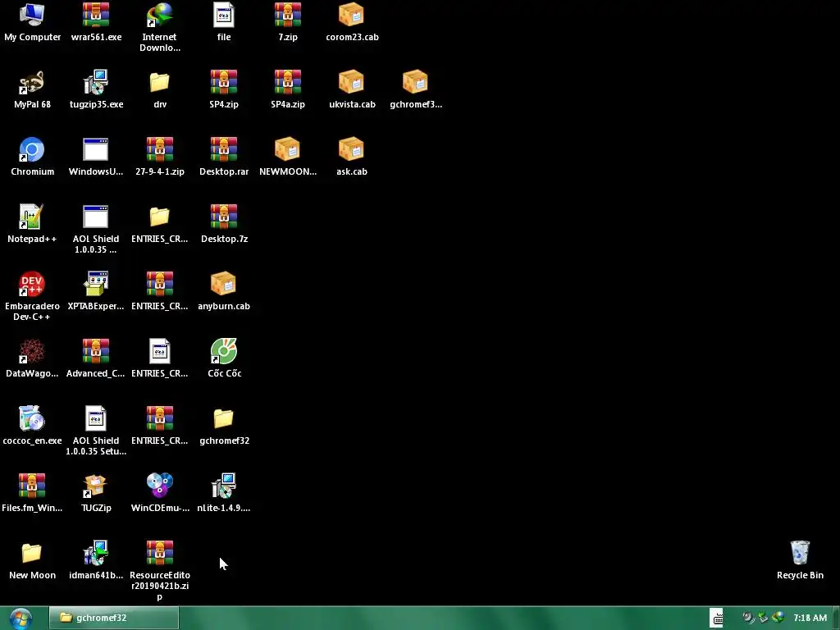Select the My Computer desktop icon
The width and height of the screenshot is (840, 630).
click(32, 15)
